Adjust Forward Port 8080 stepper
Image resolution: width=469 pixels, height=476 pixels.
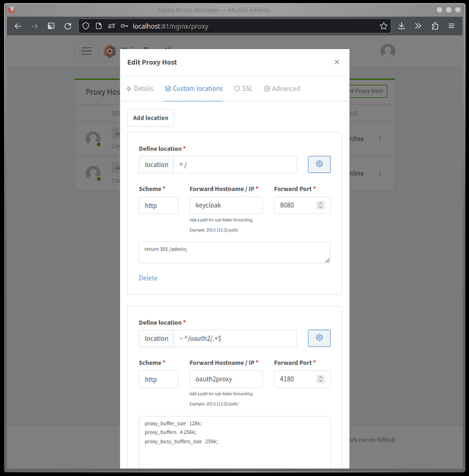[x=320, y=205]
